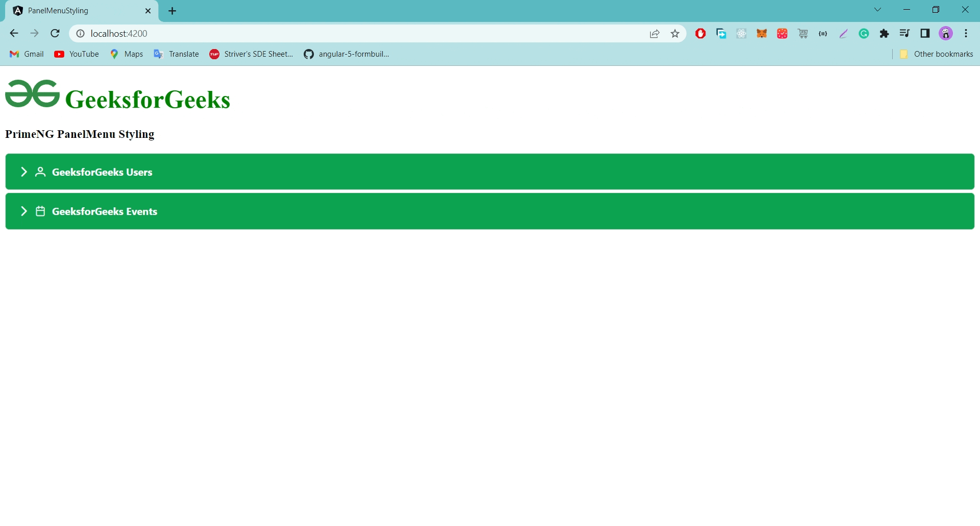The height and width of the screenshot is (526, 980).
Task: Click the share icon in the address bar
Action: (x=654, y=33)
